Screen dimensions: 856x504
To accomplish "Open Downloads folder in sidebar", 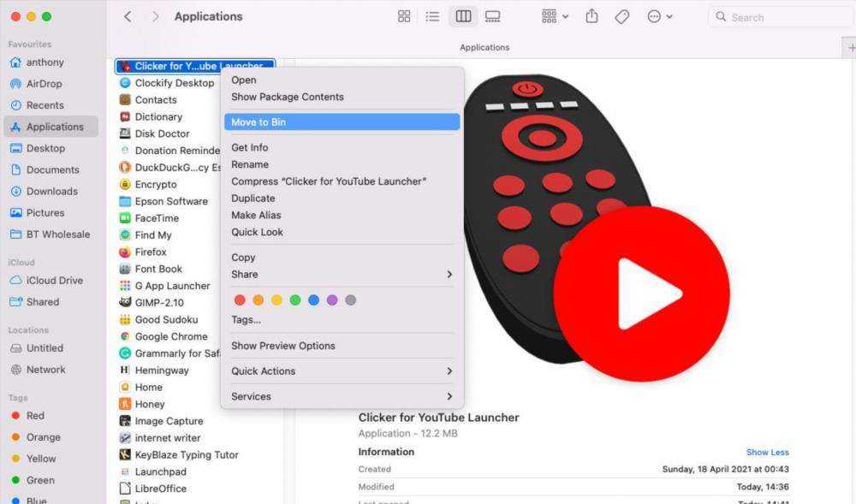I will [51, 192].
